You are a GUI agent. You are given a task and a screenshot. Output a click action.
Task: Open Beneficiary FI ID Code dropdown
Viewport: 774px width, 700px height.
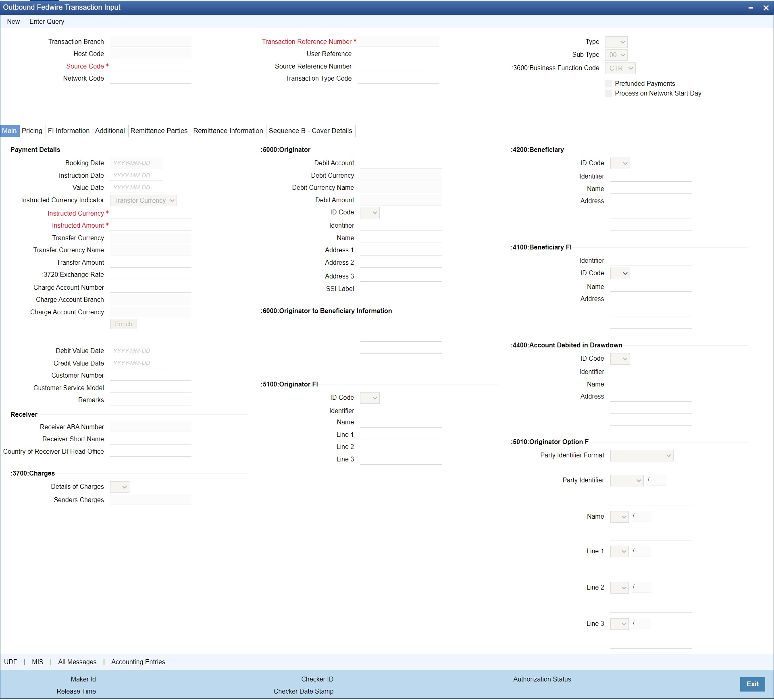point(620,274)
